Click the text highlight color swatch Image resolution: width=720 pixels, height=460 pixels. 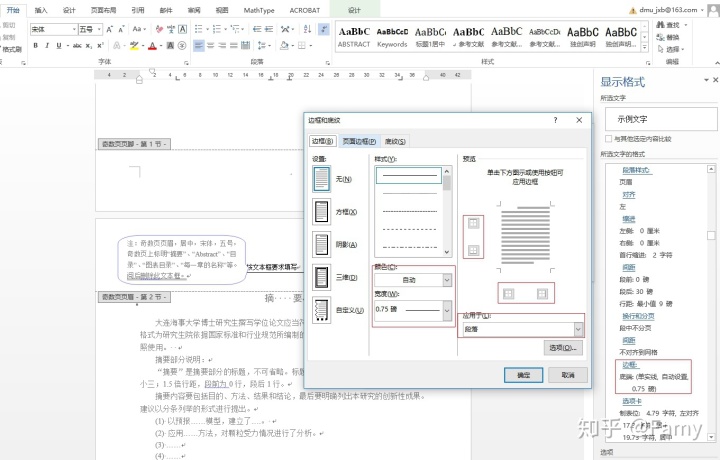[134, 45]
